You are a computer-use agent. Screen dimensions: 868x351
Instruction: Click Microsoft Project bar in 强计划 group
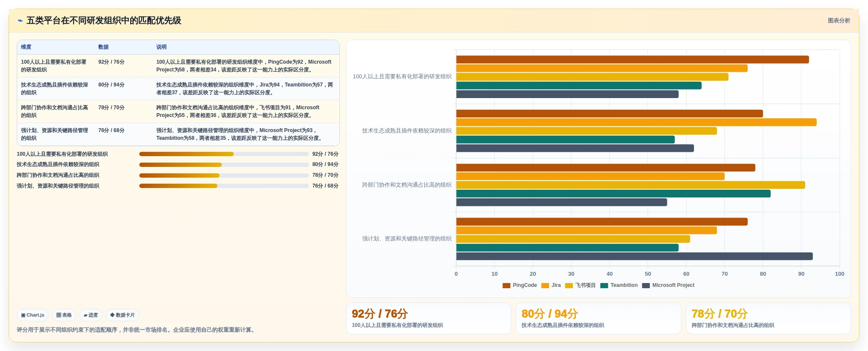click(635, 256)
